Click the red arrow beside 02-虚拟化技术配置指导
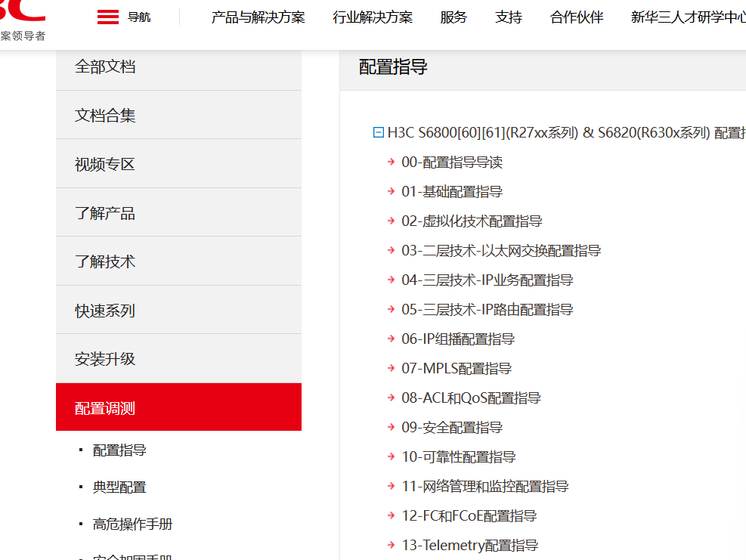Screen dimensions: 746x560 tap(391, 221)
